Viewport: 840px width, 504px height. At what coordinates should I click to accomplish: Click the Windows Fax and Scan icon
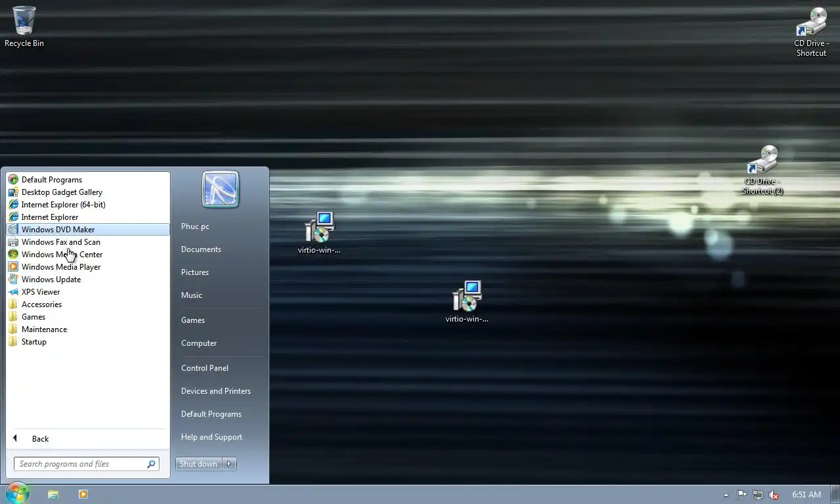[x=13, y=242]
